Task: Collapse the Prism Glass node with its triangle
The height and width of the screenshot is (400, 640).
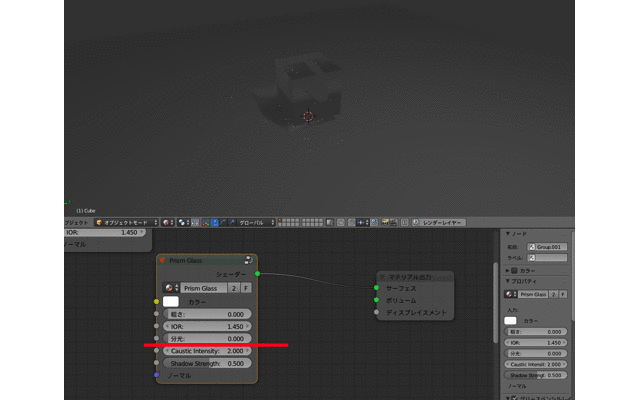Action: coord(162,261)
